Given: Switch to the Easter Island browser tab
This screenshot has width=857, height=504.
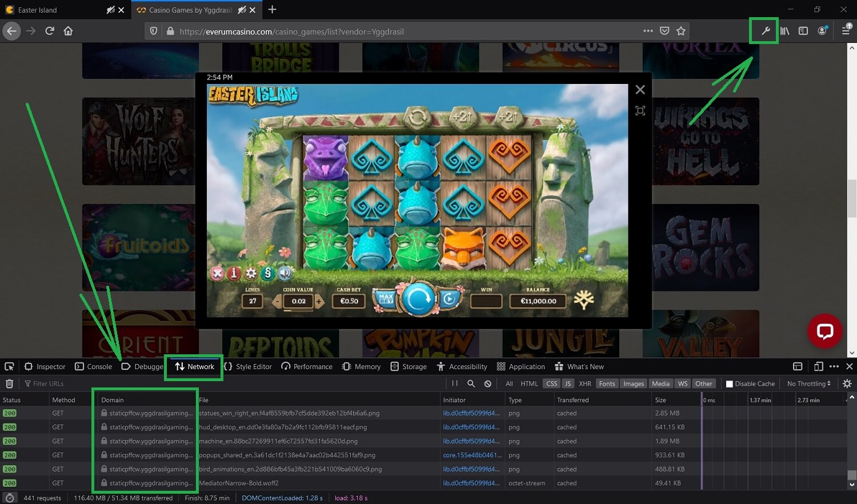Looking at the screenshot, I should tap(65, 10).
